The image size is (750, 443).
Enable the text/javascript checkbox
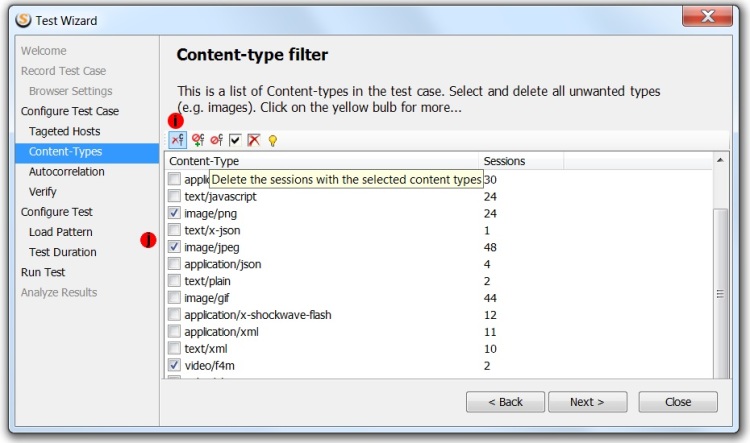pos(174,196)
